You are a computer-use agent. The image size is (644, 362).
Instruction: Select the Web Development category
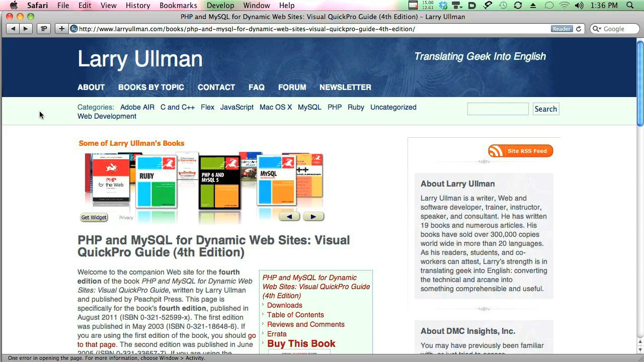point(107,116)
